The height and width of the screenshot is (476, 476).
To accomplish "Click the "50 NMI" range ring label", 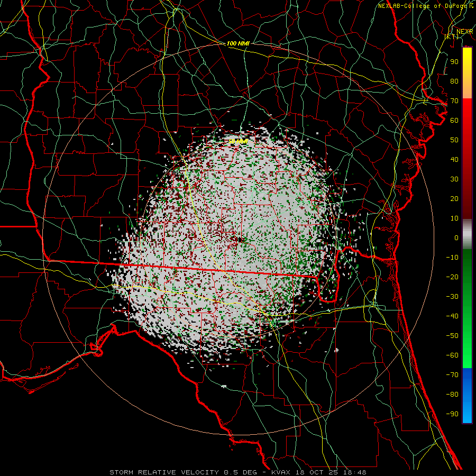I will (238, 141).
